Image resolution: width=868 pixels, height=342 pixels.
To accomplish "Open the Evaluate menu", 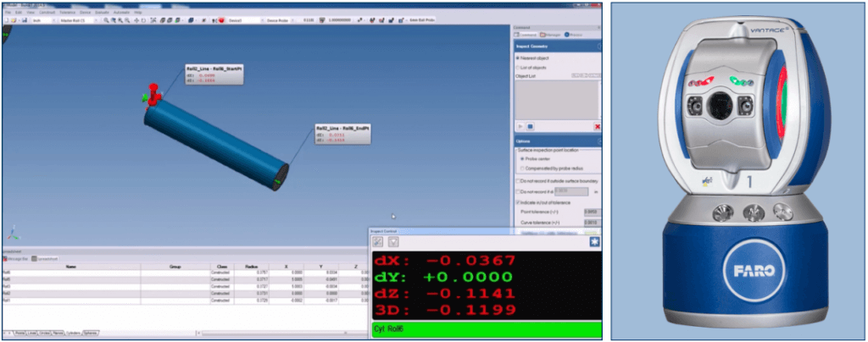I will click(x=102, y=12).
